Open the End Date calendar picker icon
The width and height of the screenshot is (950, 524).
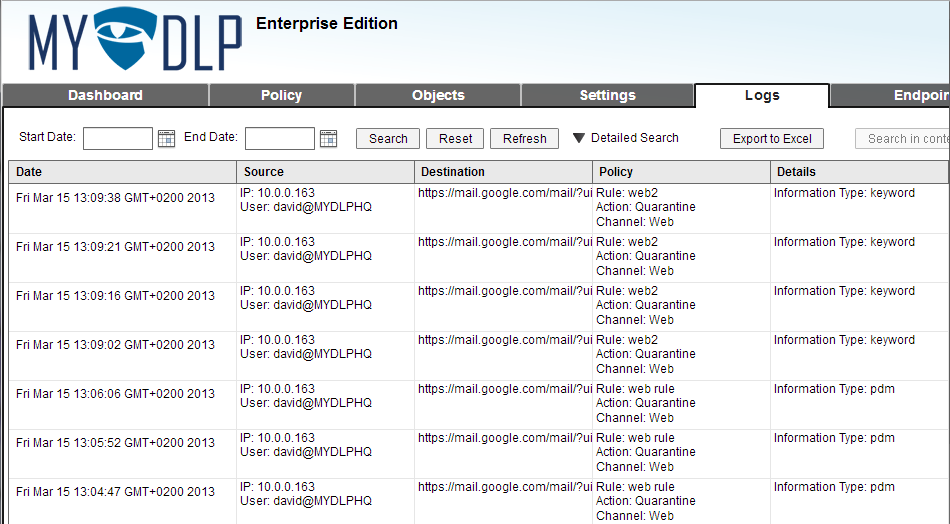[x=328, y=139]
